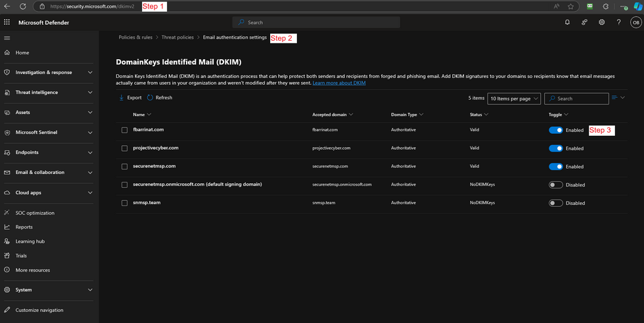644x323 pixels.
Task: Click the Customize navigation pencil icon
Action: pyautogui.click(x=7, y=310)
